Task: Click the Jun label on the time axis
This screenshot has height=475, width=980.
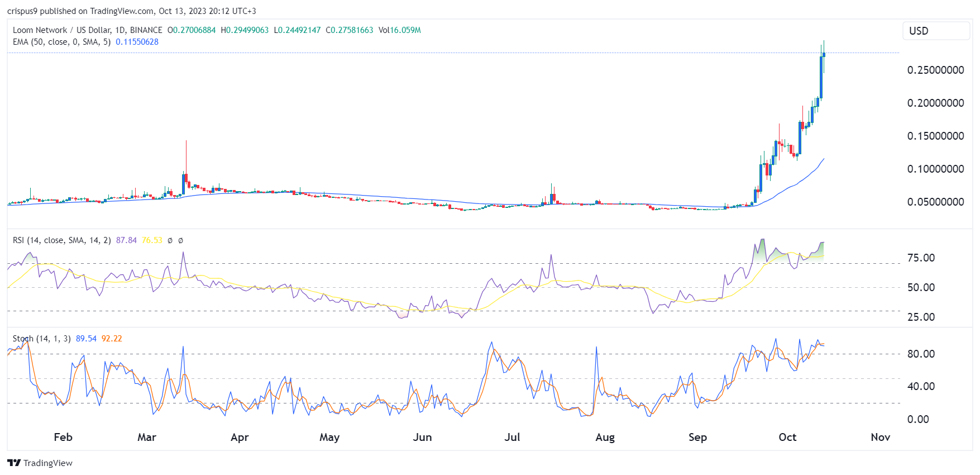Action: point(422,437)
